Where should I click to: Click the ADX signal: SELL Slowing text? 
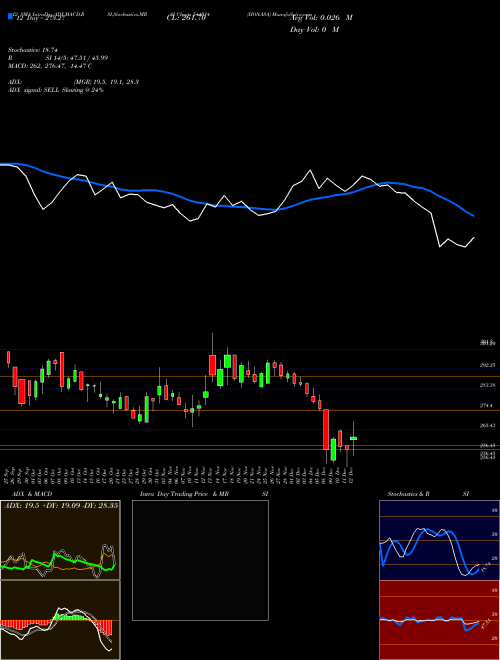tap(56, 90)
